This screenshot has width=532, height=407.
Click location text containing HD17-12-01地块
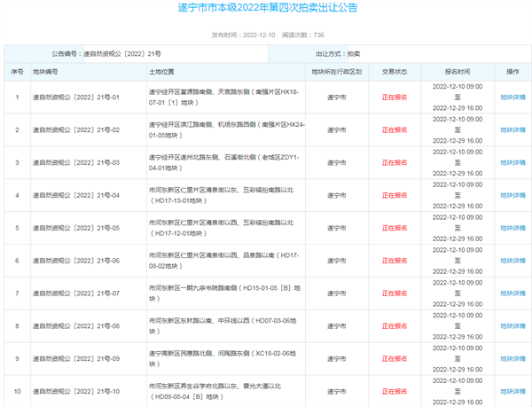click(x=221, y=228)
